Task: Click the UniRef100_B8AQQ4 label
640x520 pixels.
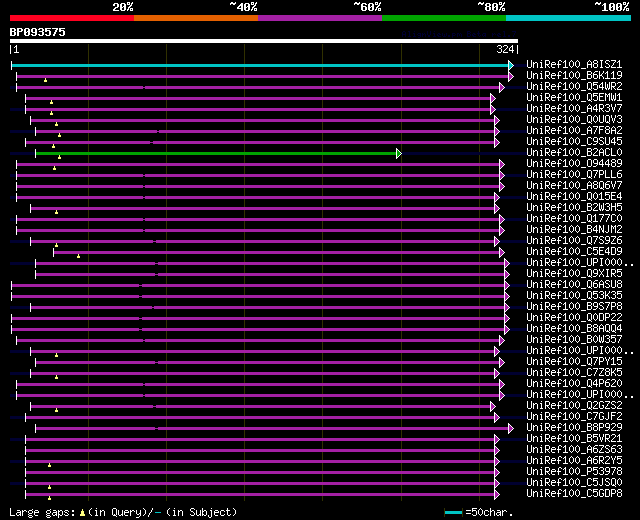Action: 574,328
